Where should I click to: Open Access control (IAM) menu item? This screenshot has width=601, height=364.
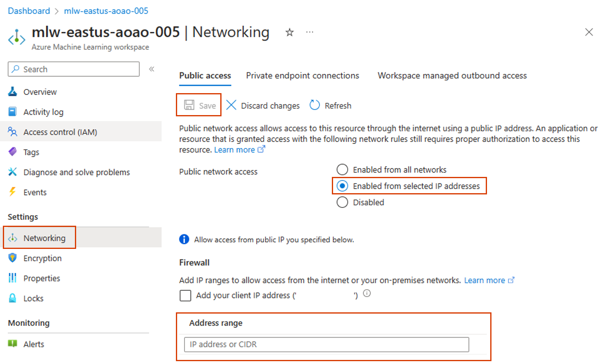60,132
